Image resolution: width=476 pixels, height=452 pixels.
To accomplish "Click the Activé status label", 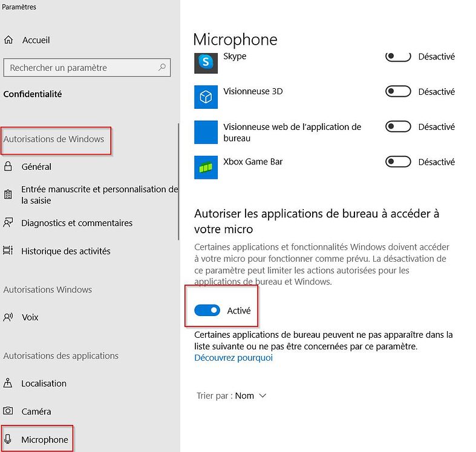I will pos(239,311).
